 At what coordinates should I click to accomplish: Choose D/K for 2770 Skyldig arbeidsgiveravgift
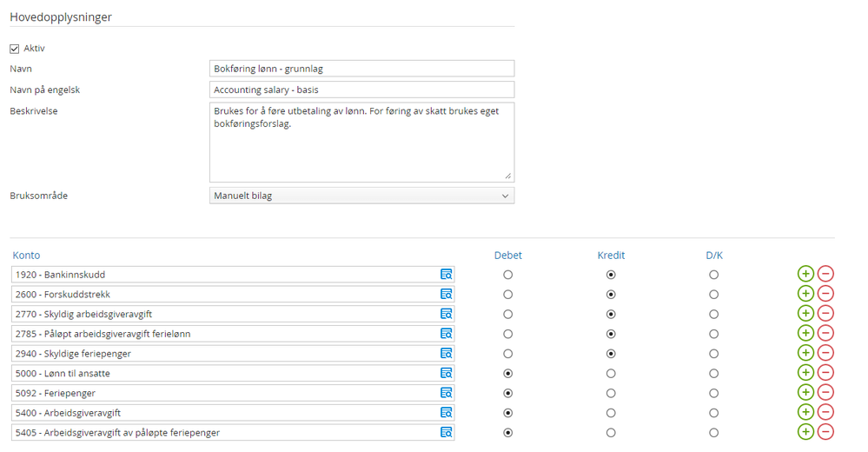coord(713,314)
